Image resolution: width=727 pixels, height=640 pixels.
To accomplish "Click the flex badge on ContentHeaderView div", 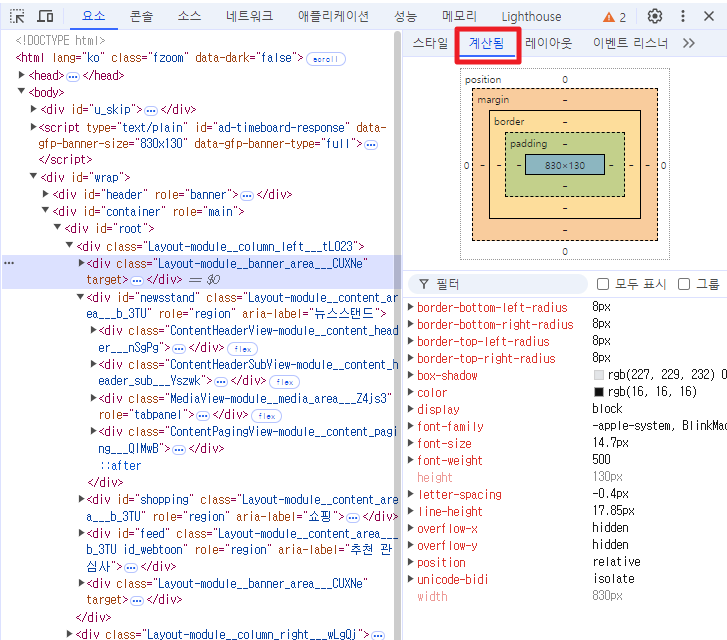I will [x=242, y=349].
